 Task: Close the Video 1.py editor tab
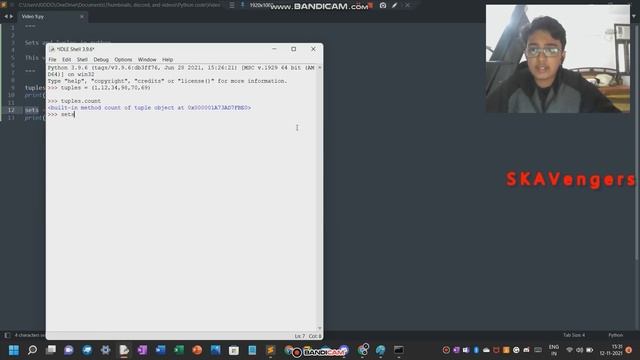[82, 17]
